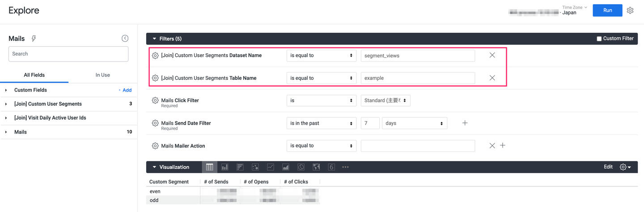Click the field Search input box

click(68, 54)
